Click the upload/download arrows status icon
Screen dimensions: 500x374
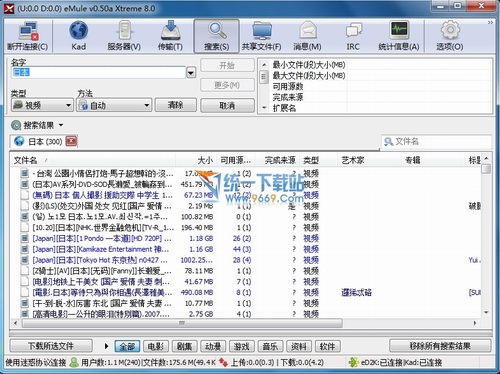[x=223, y=362]
